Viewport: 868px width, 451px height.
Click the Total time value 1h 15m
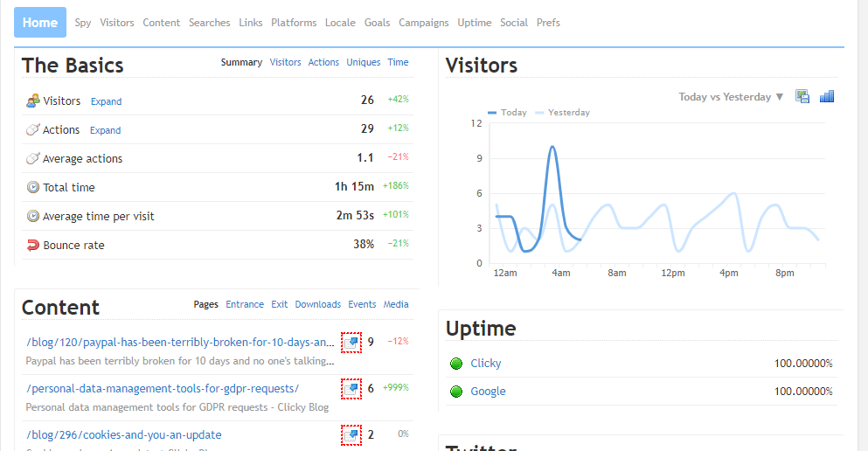[354, 186]
